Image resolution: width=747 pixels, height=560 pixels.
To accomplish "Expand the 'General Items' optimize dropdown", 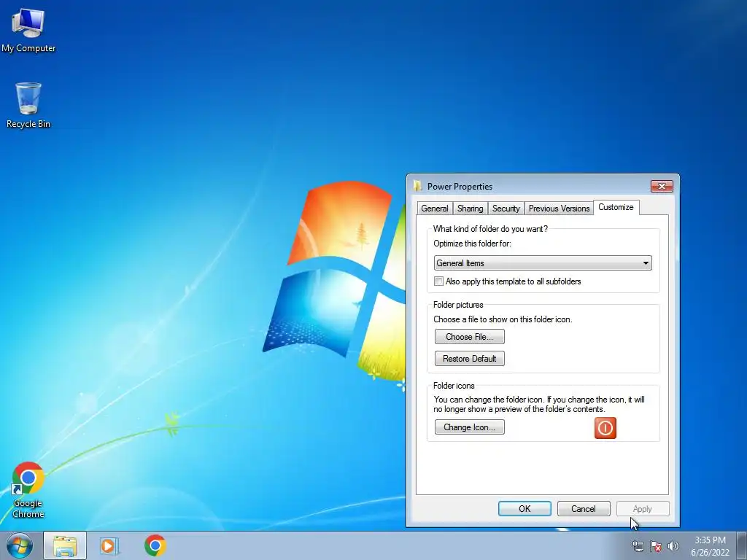I will [543, 262].
